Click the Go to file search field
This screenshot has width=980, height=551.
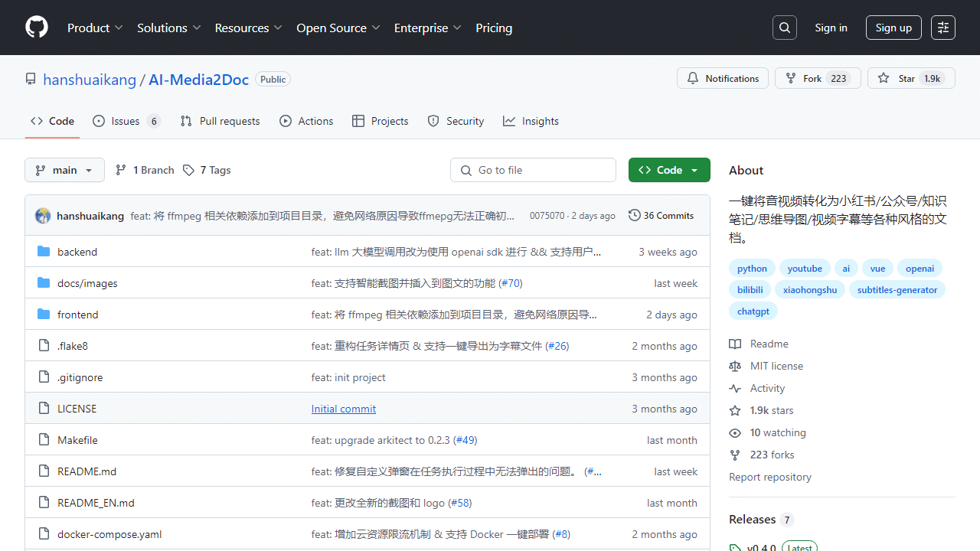coord(534,170)
